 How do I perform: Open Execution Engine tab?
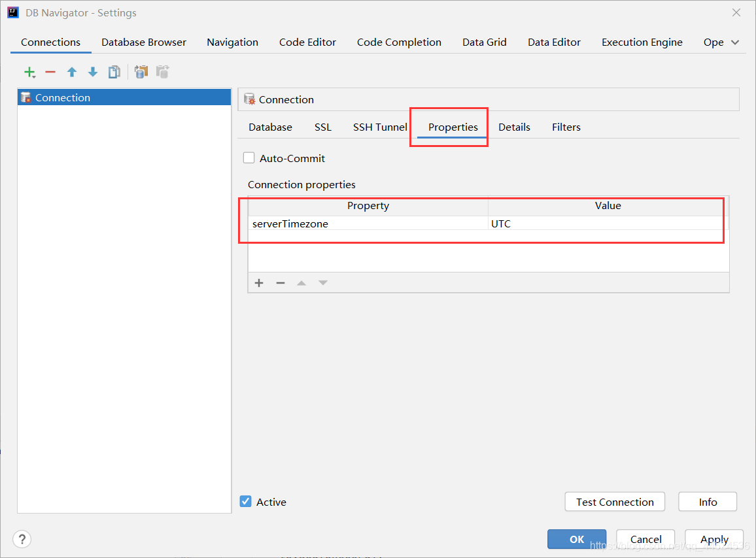click(x=642, y=42)
